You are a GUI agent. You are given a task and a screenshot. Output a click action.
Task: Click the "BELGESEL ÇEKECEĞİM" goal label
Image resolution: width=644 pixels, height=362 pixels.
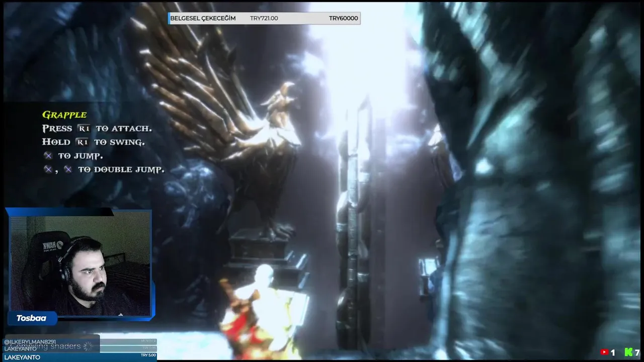[203, 18]
